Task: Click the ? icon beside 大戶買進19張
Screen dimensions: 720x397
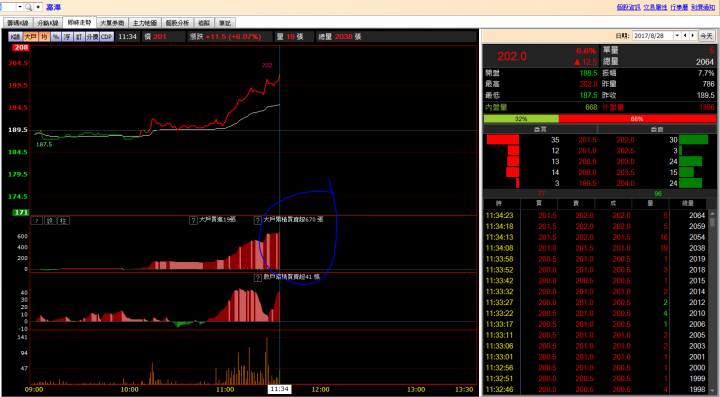Action: click(x=193, y=221)
